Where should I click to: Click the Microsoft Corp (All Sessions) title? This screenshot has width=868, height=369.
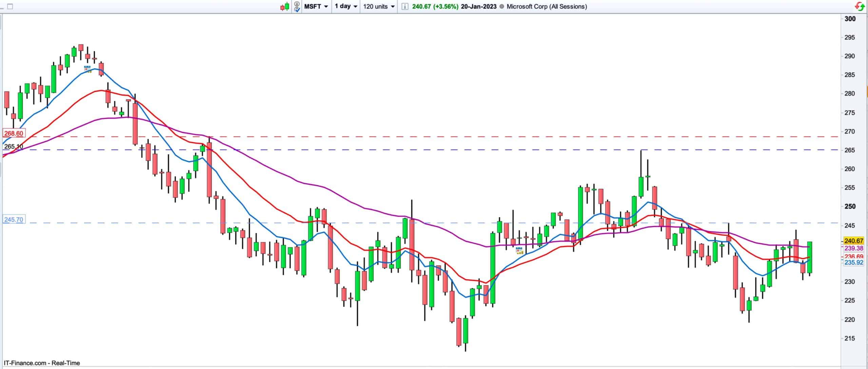pyautogui.click(x=547, y=6)
